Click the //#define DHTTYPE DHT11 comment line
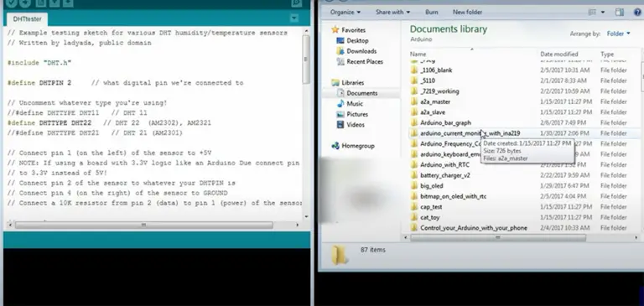 (x=77, y=113)
